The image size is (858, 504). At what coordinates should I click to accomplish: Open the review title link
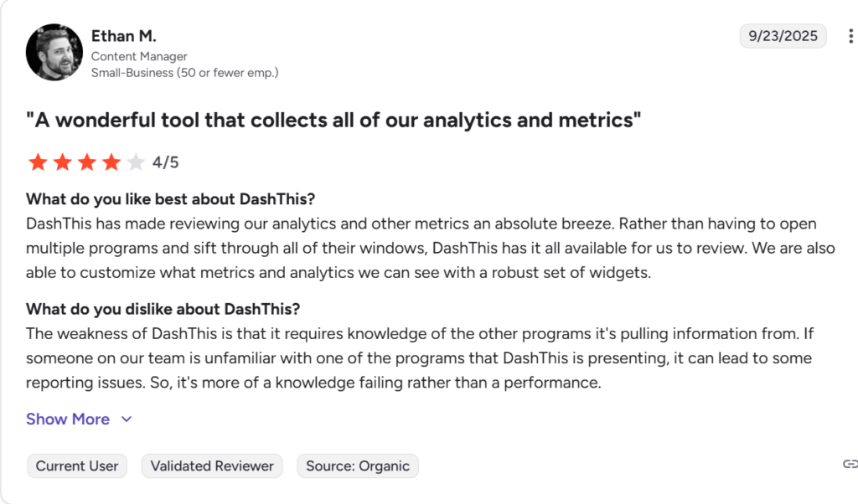332,120
